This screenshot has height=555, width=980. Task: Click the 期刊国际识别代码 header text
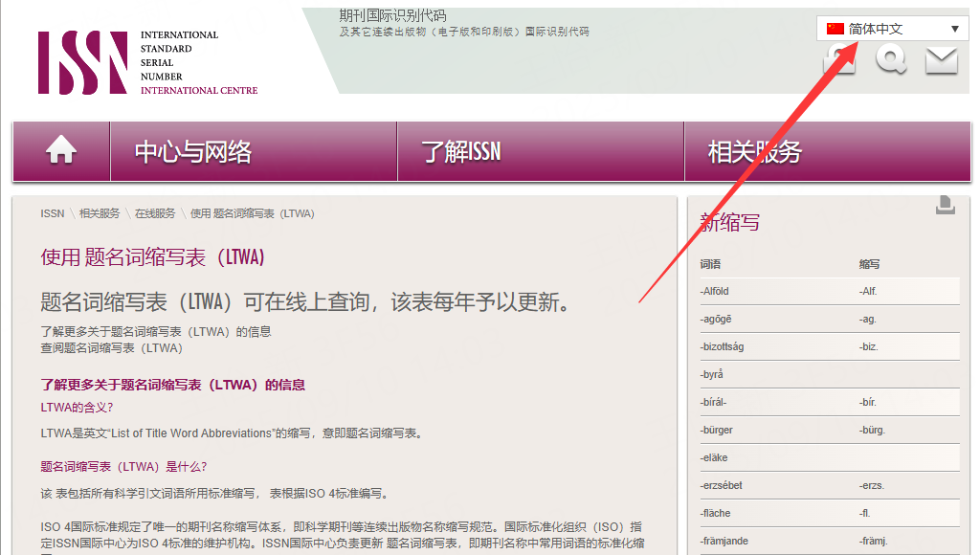(x=392, y=15)
